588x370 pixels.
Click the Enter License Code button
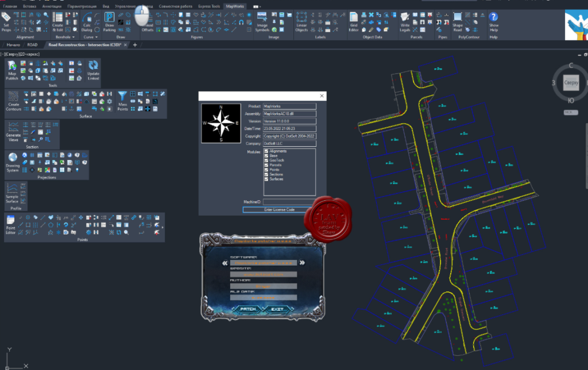[x=280, y=210]
